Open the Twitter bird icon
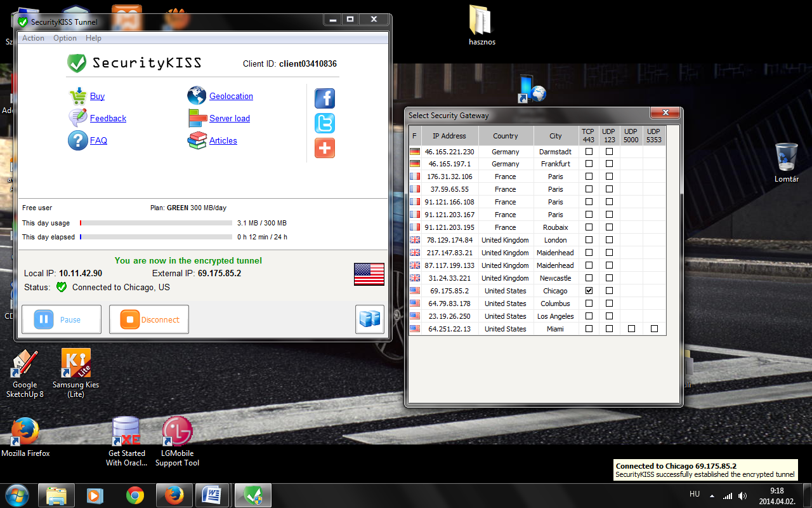This screenshot has width=812, height=508. click(x=325, y=123)
